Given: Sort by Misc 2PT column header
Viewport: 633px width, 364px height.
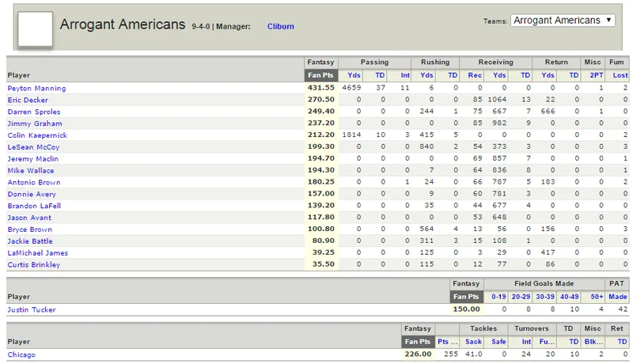Looking at the screenshot, I should 597,75.
